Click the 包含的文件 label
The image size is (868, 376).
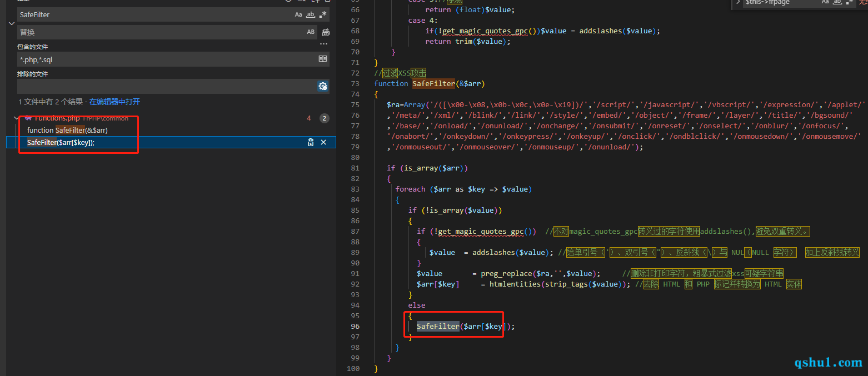click(32, 47)
